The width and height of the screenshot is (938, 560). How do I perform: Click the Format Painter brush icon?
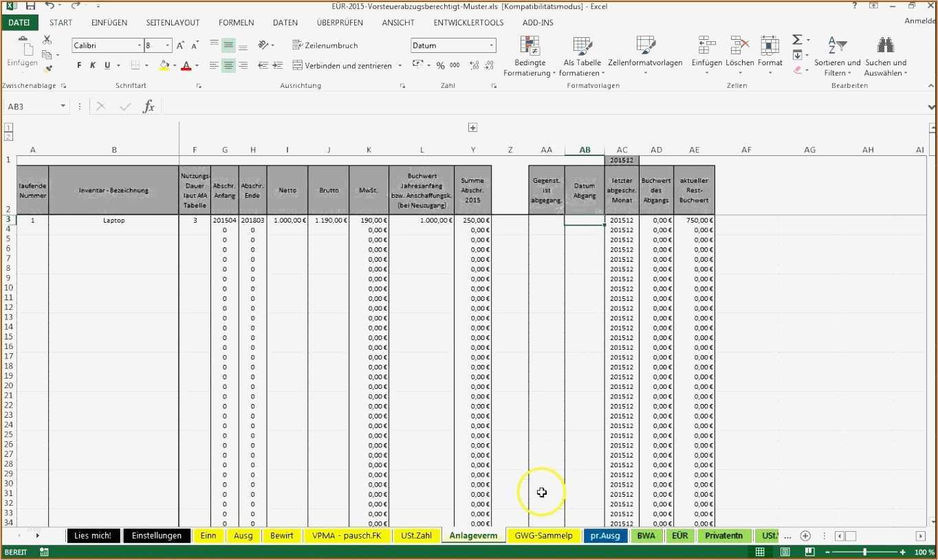click(x=47, y=68)
